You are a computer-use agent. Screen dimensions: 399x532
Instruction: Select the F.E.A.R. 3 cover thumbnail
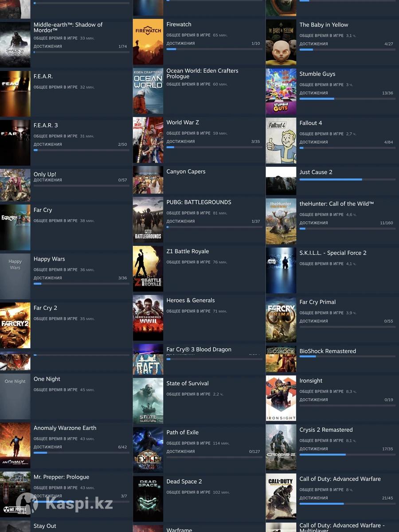pyautogui.click(x=15, y=143)
